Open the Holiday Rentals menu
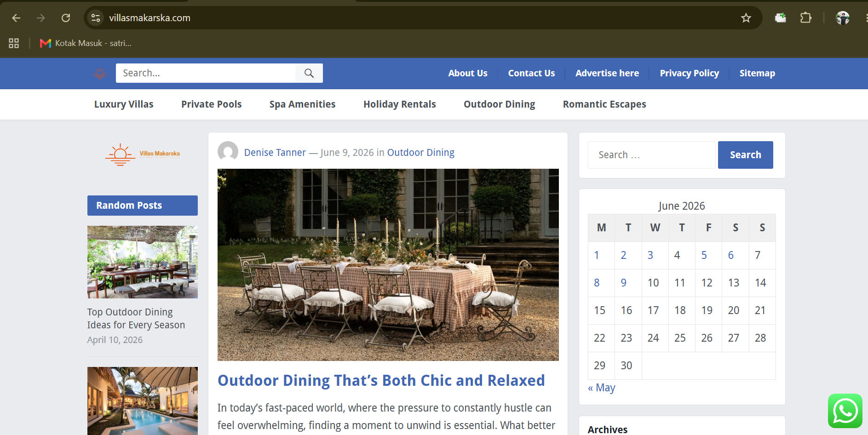The height and width of the screenshot is (435, 868). [400, 104]
